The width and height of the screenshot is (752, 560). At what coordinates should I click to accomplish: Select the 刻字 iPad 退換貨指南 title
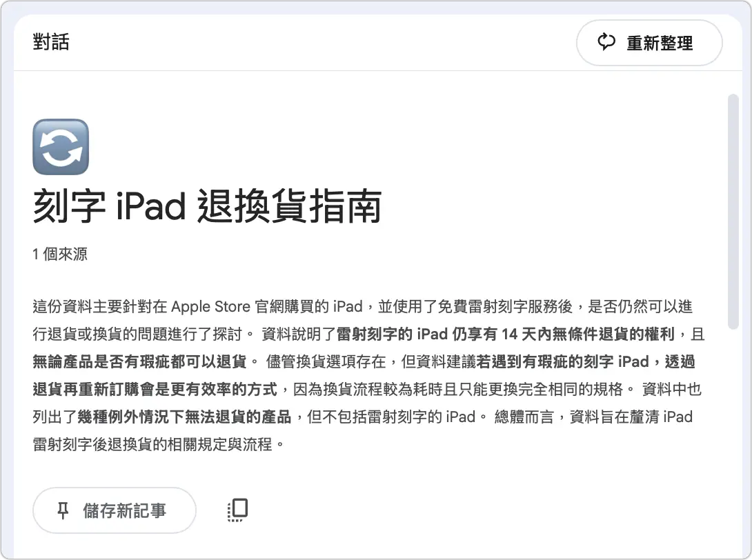tap(207, 206)
